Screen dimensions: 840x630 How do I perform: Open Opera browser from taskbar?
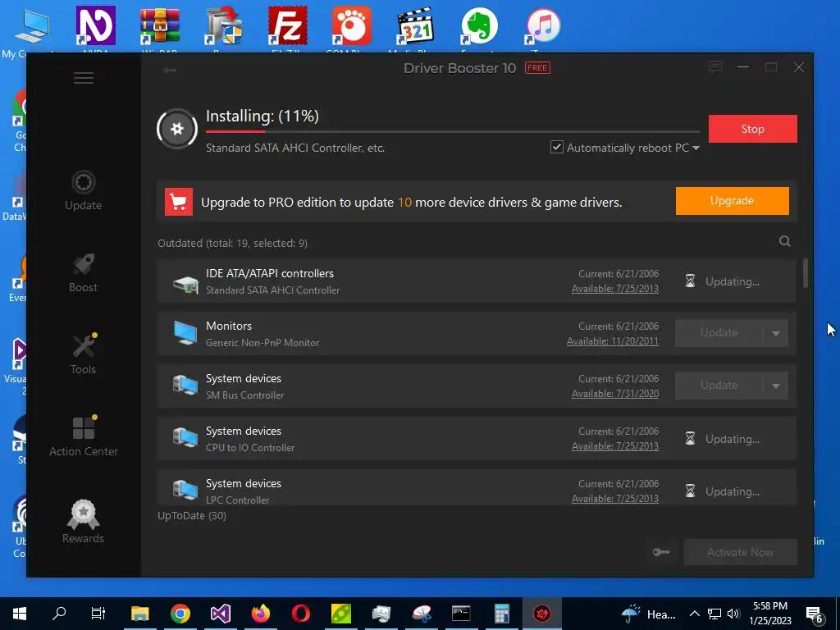300,614
